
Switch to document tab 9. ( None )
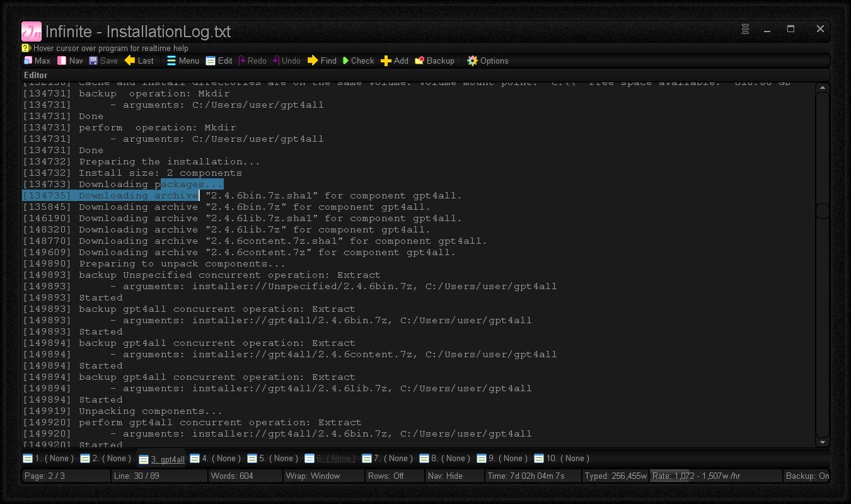coord(502,459)
